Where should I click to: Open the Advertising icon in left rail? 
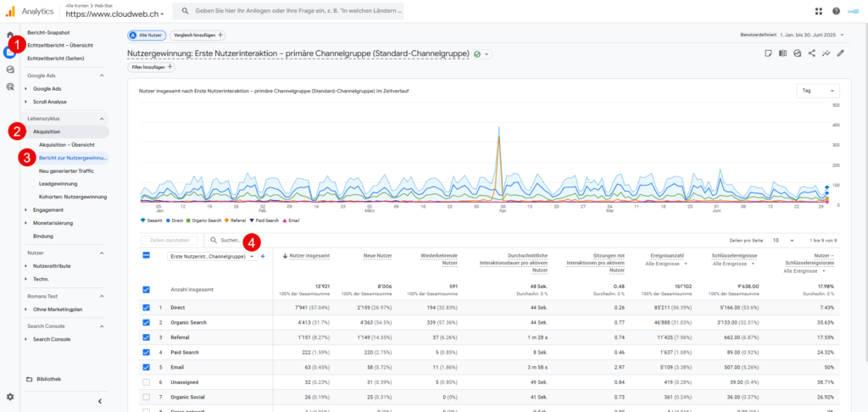[x=9, y=86]
